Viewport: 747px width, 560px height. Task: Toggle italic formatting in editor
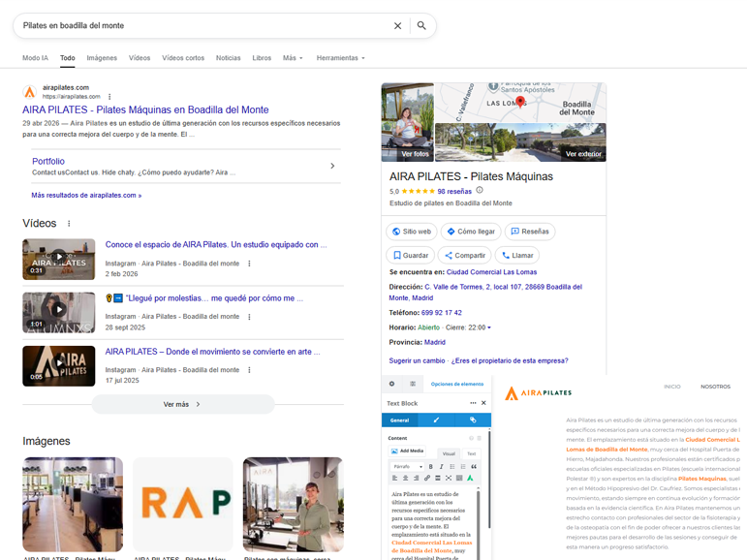click(x=441, y=467)
